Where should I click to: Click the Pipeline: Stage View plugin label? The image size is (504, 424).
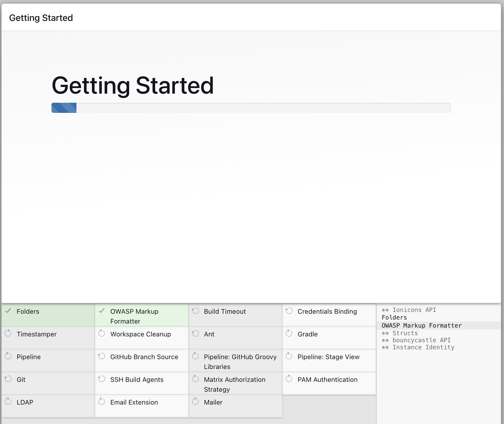[x=328, y=357]
